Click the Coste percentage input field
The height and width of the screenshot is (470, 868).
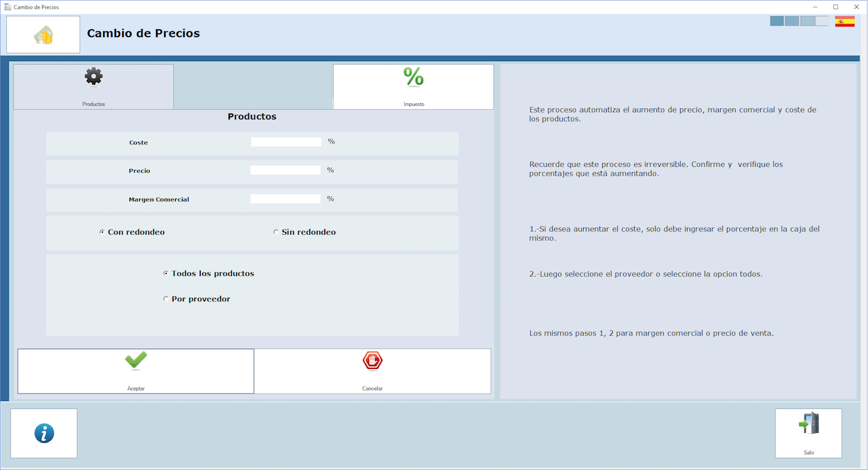point(286,142)
